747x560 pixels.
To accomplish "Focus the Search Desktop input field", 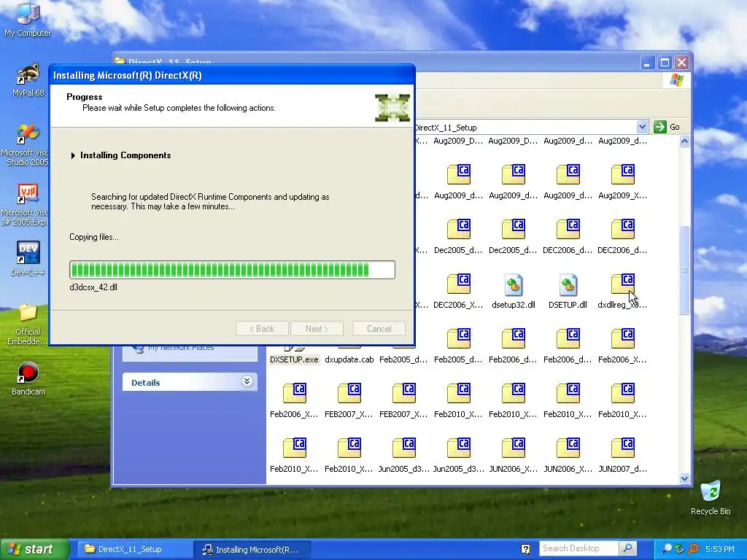I will point(578,548).
